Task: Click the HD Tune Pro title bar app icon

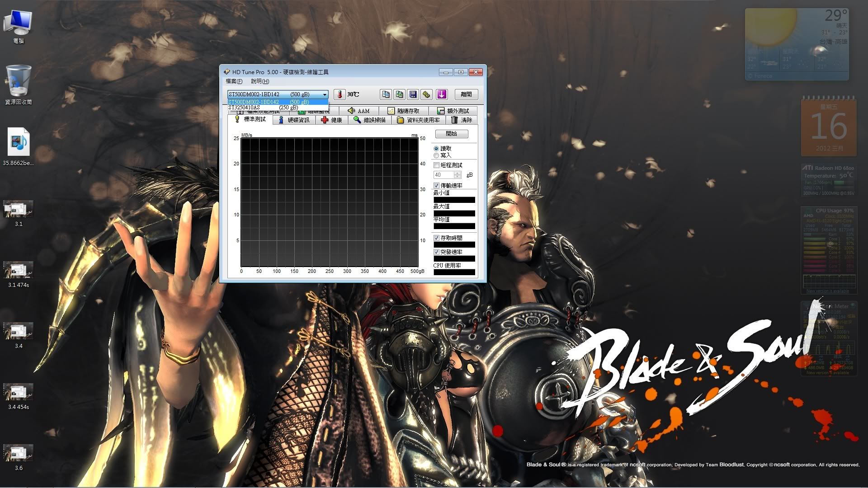Action: (x=227, y=72)
